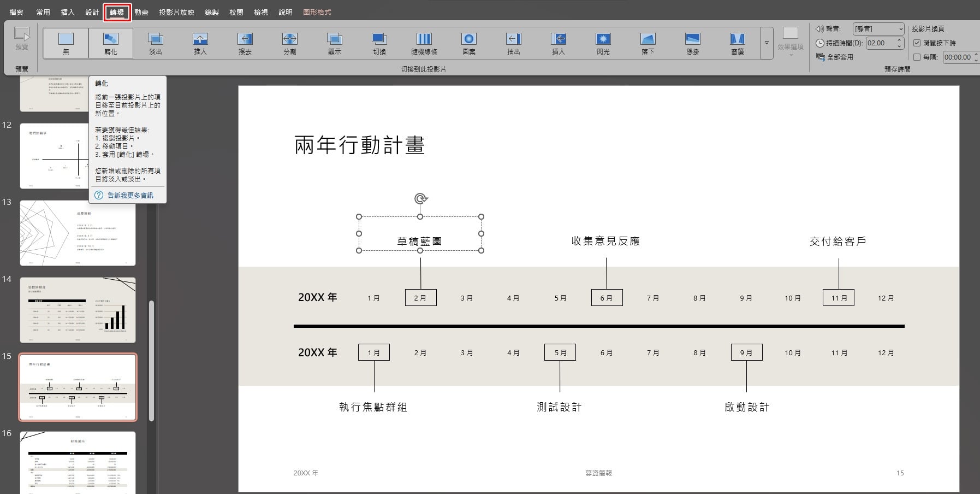Open the 告訴我更多資訊 link

pyautogui.click(x=130, y=195)
